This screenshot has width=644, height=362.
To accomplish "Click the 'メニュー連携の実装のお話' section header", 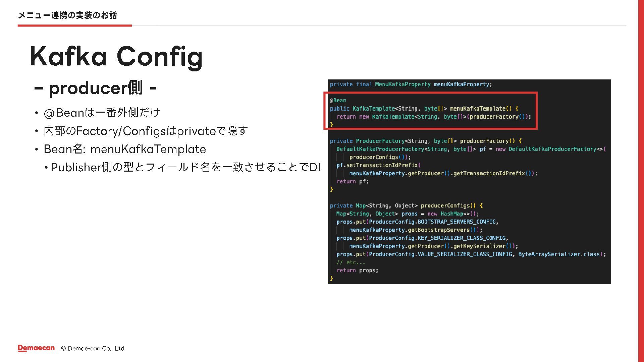I will (x=67, y=15).
